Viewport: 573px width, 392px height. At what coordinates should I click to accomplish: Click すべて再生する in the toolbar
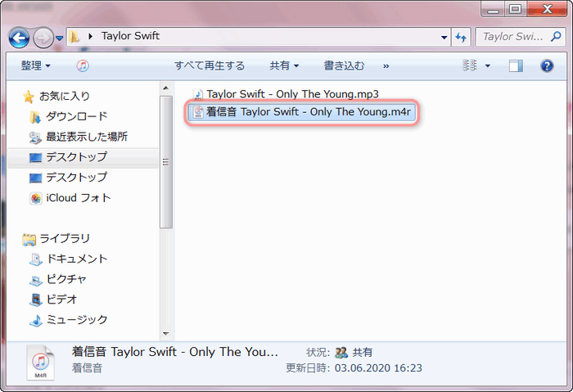210,65
